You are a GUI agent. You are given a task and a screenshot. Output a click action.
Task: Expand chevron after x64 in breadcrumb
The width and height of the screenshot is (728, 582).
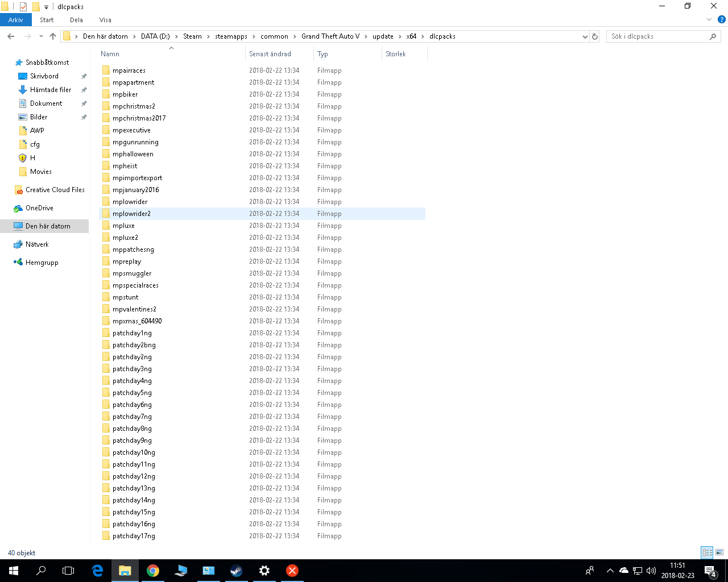(x=423, y=36)
